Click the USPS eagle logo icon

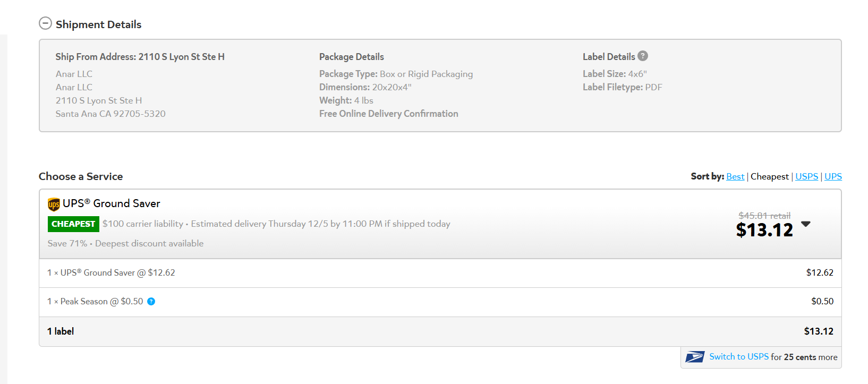coord(695,357)
